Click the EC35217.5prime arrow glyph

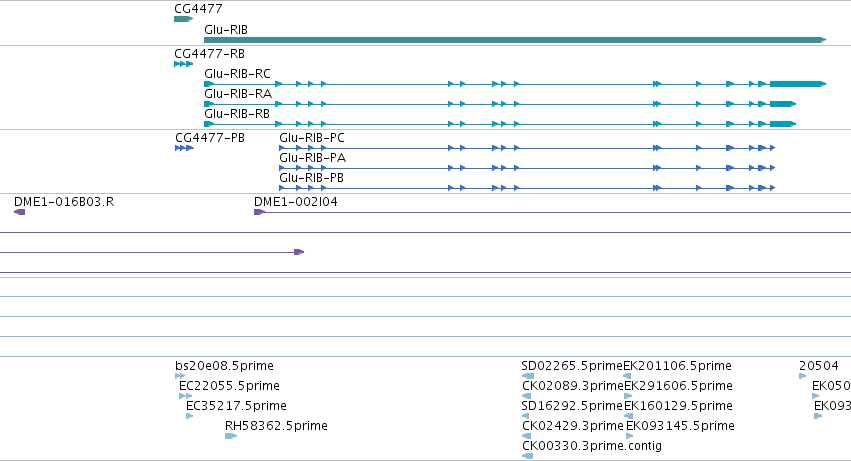pos(189,416)
